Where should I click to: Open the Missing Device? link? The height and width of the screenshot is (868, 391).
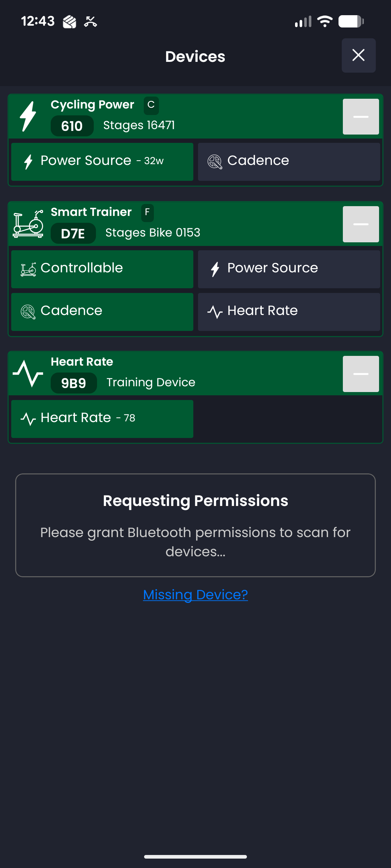195,595
